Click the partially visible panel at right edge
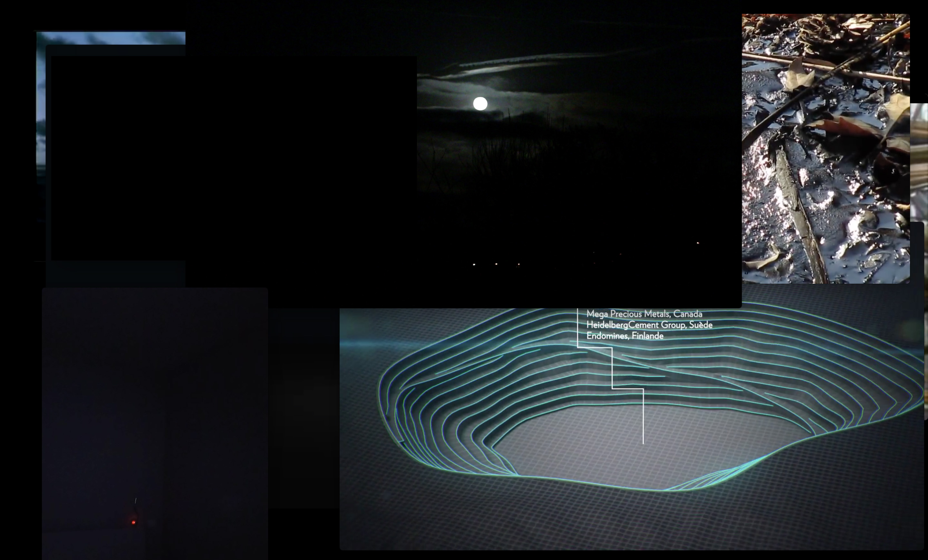 920,162
